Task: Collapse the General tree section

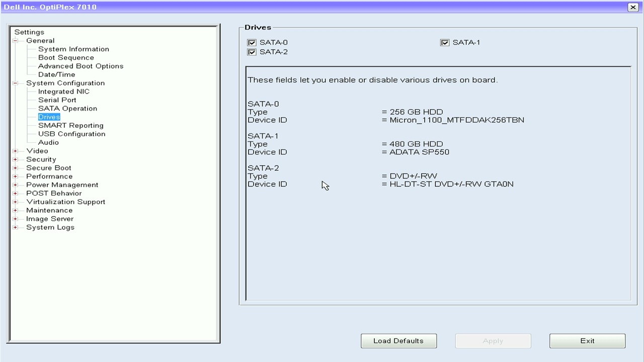Action: click(x=15, y=41)
